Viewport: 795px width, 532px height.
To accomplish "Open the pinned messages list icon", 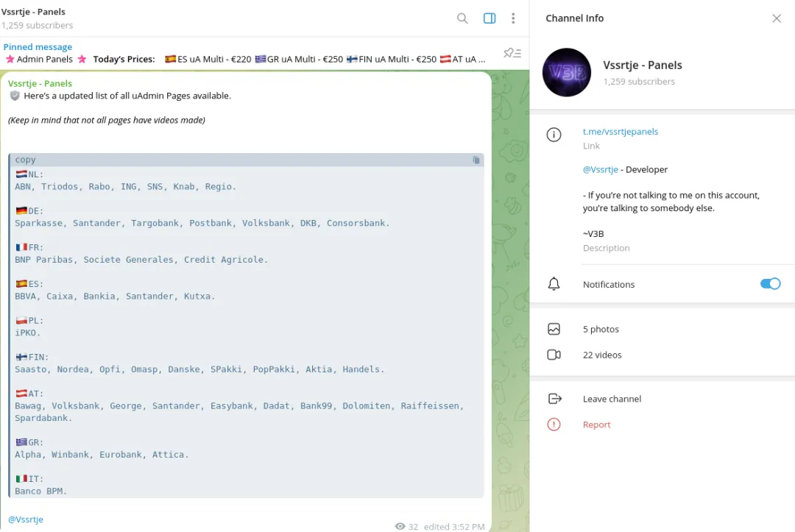I will [x=512, y=53].
